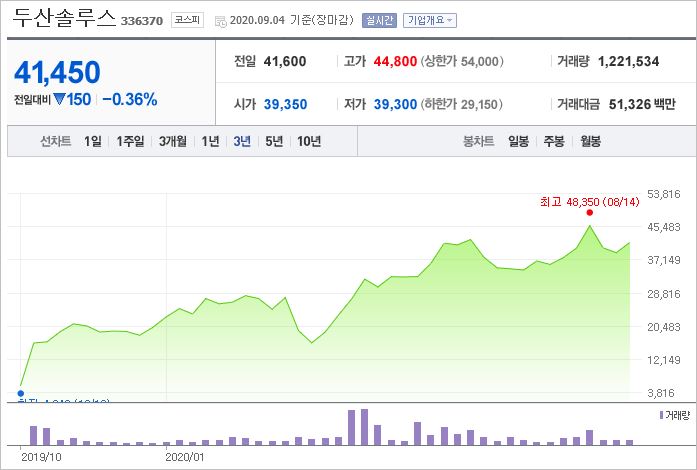Open the 기업개요 dropdown
The image size is (697, 470).
429,20
